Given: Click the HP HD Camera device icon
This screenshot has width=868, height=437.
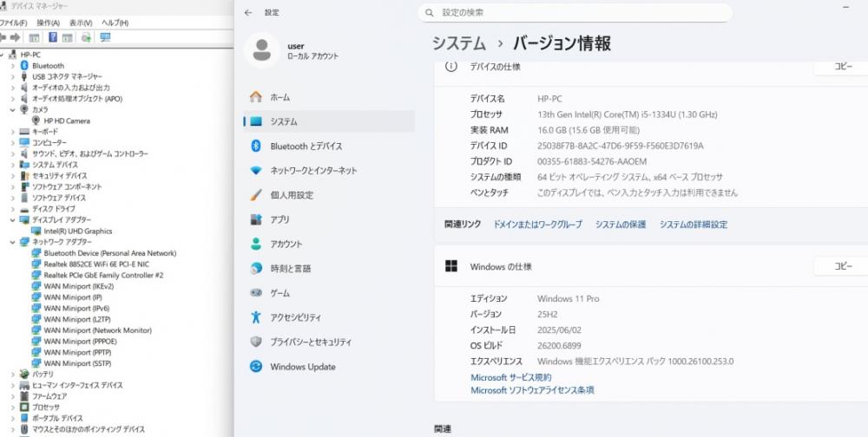Looking at the screenshot, I should tap(36, 121).
